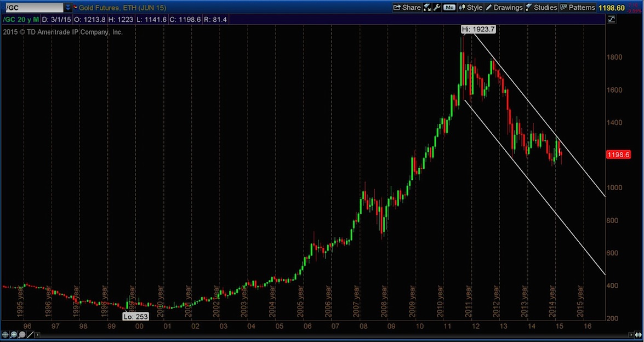Click the 1800 price axis label
The image size is (644, 342).
(614, 57)
